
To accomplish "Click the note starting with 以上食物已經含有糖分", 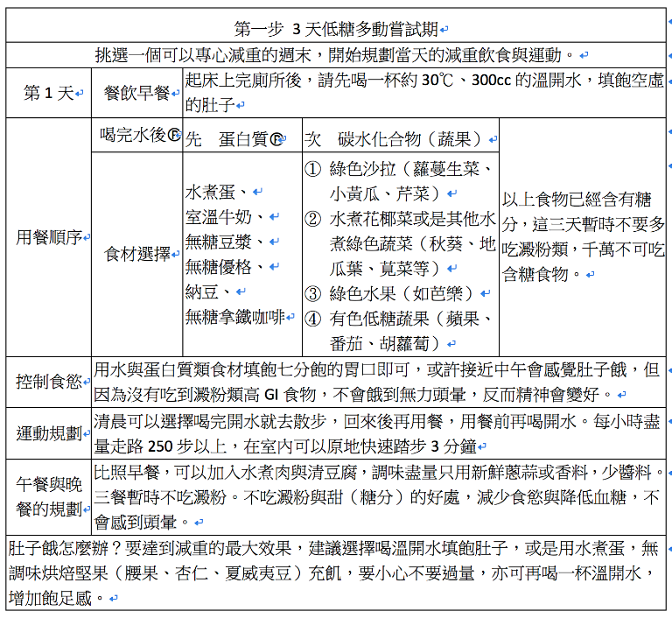I will tap(582, 236).
